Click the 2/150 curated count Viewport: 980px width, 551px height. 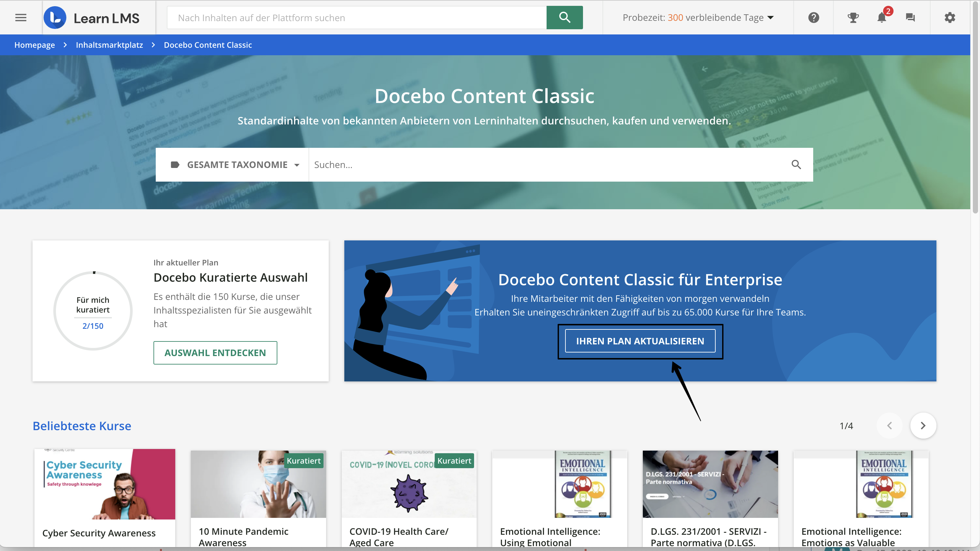click(93, 326)
